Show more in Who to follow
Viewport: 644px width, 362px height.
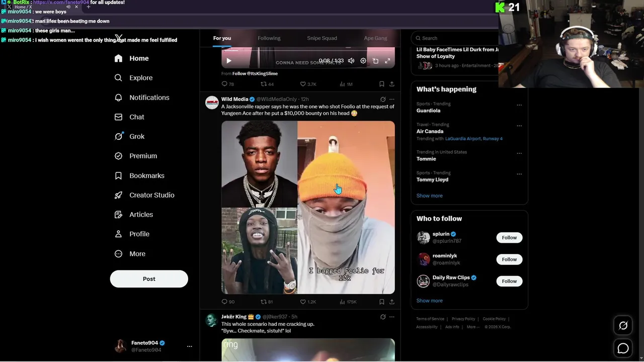pos(429,301)
